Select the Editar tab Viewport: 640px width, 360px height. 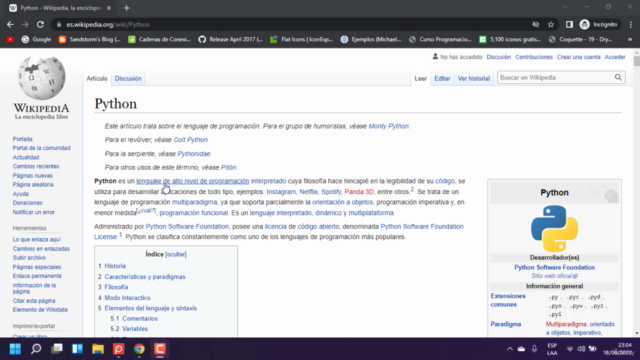(442, 78)
